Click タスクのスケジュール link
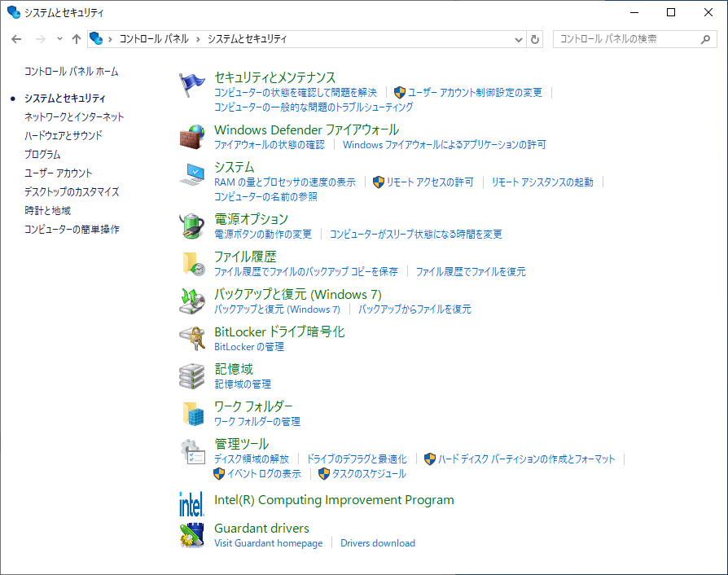728x575 pixels. point(369,474)
